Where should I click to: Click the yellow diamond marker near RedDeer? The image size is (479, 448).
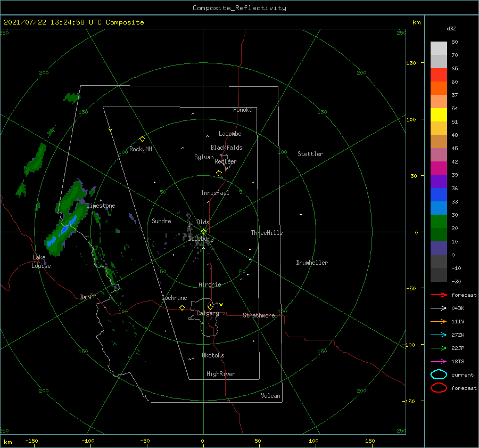point(219,173)
